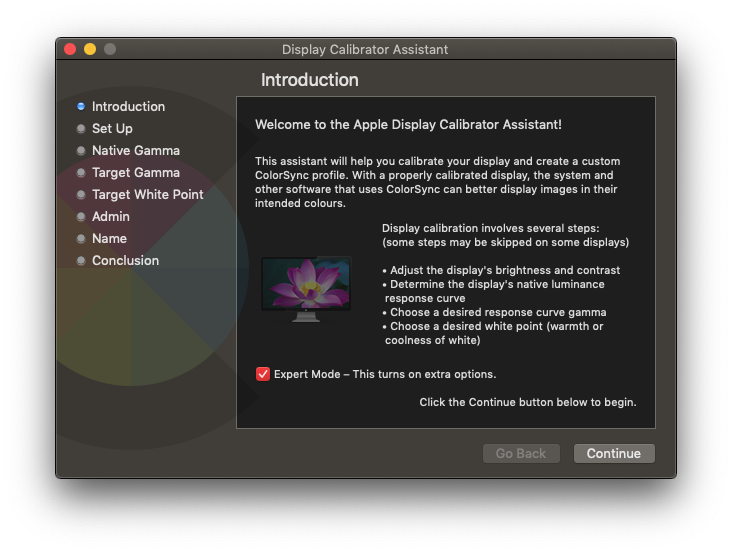Screen dimensions: 732x552
Task: Click the grey bullet beside Target White Point
Action: pyautogui.click(x=81, y=194)
